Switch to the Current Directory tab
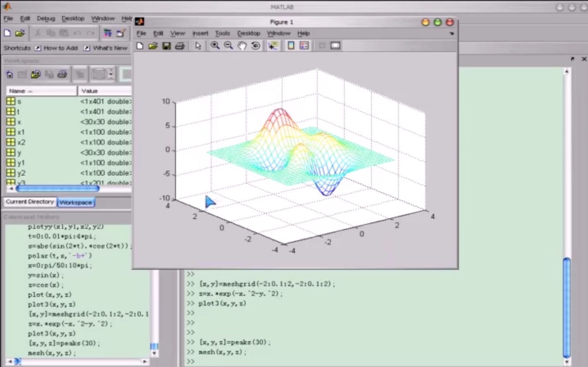 click(x=30, y=202)
